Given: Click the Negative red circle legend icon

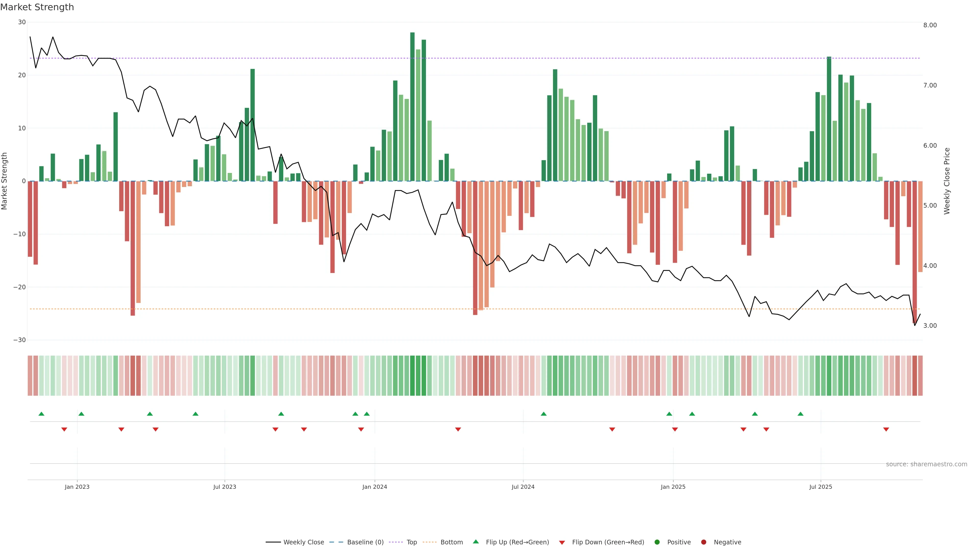Looking at the screenshot, I should 703,542.
